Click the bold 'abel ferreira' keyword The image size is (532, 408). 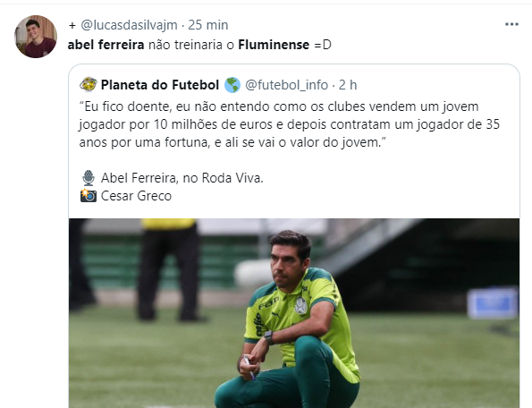click(106, 45)
